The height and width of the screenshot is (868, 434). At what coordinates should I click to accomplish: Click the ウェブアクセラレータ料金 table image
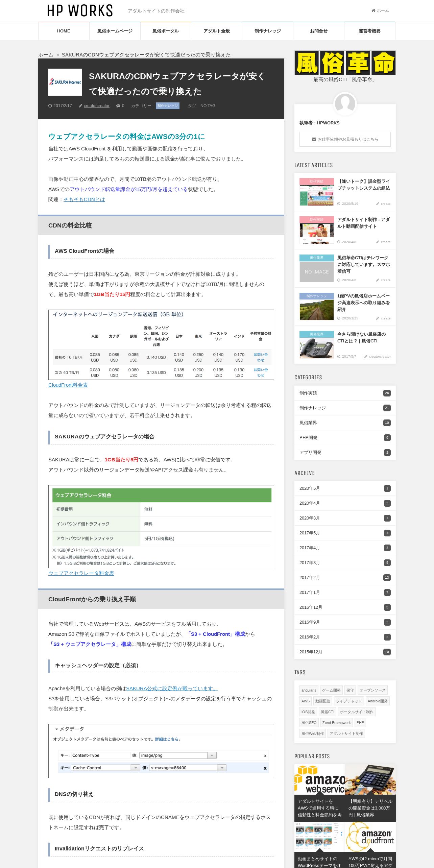[x=161, y=527]
